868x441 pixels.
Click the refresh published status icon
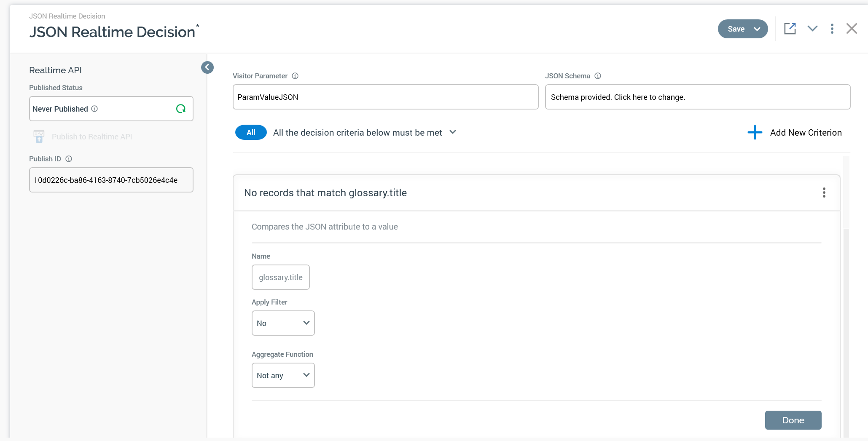181,109
